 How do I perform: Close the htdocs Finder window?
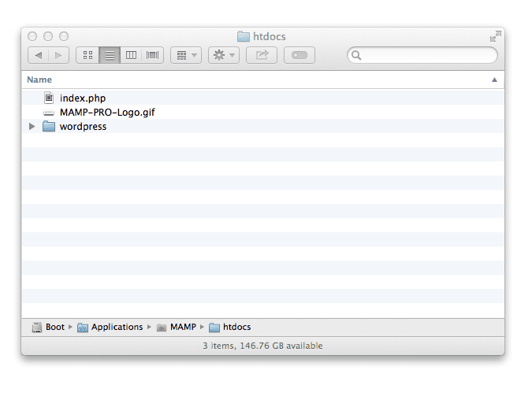pos(32,36)
